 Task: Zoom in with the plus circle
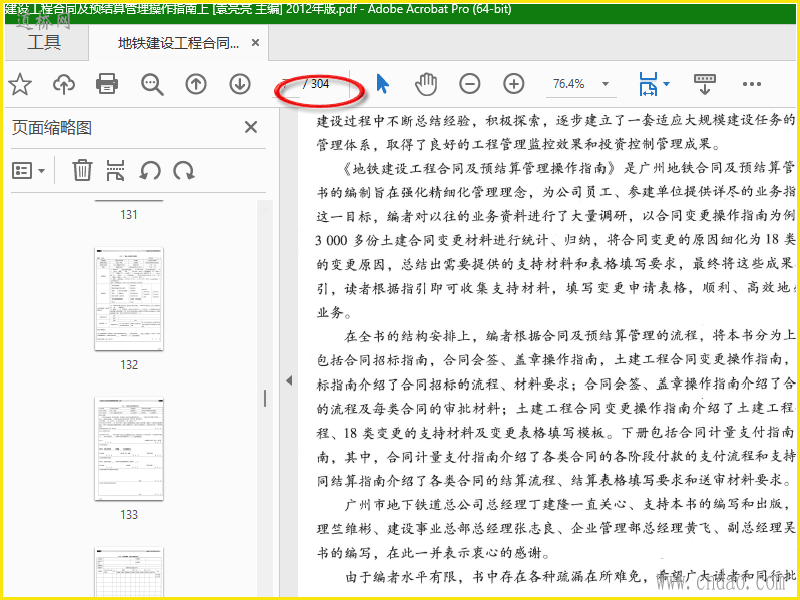514,84
